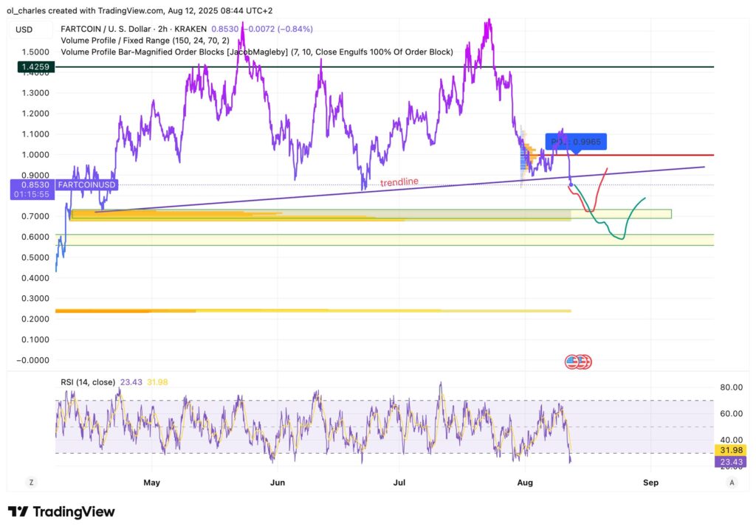Click the TradingView logo at bottom left
The image size is (756, 532).
point(59,511)
